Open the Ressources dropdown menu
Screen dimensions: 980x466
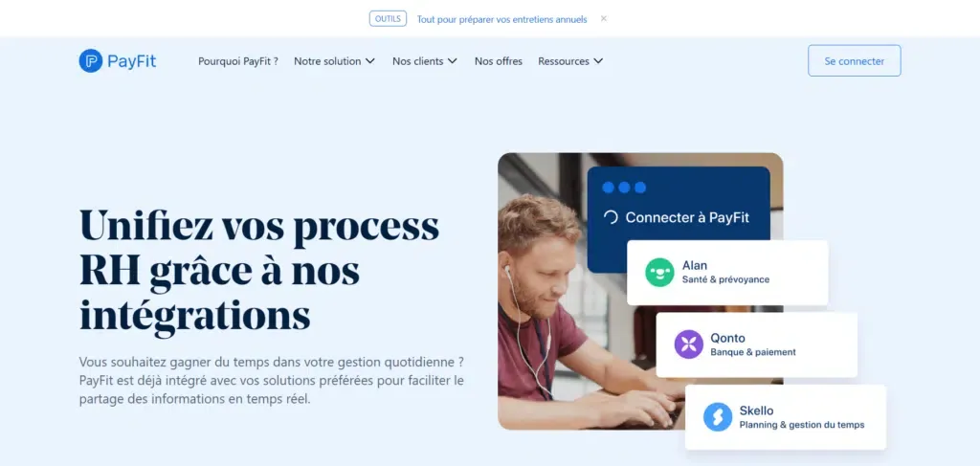[x=570, y=61]
